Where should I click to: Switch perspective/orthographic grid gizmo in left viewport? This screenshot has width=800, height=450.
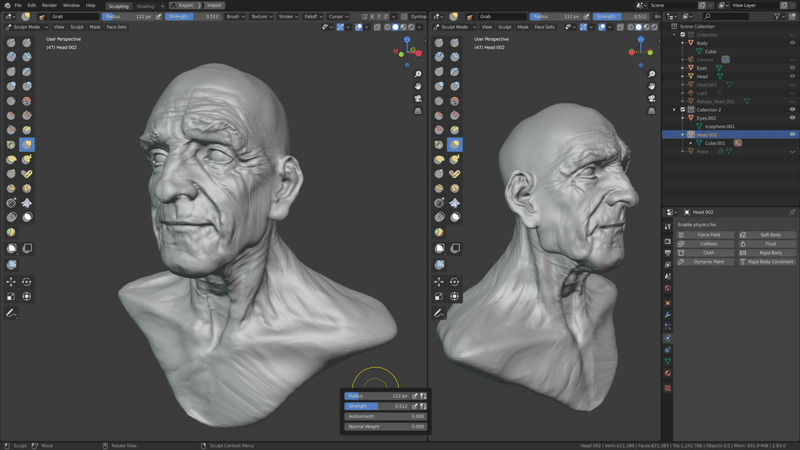point(418,111)
